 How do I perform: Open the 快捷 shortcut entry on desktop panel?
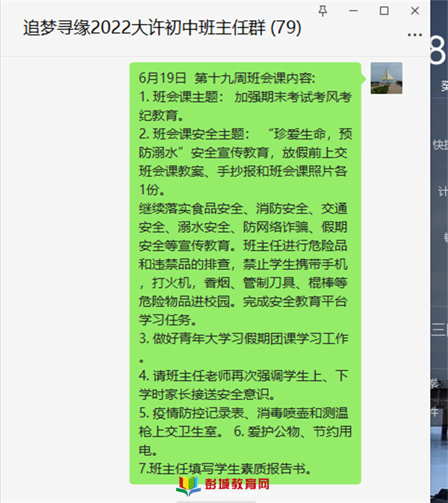point(441,145)
